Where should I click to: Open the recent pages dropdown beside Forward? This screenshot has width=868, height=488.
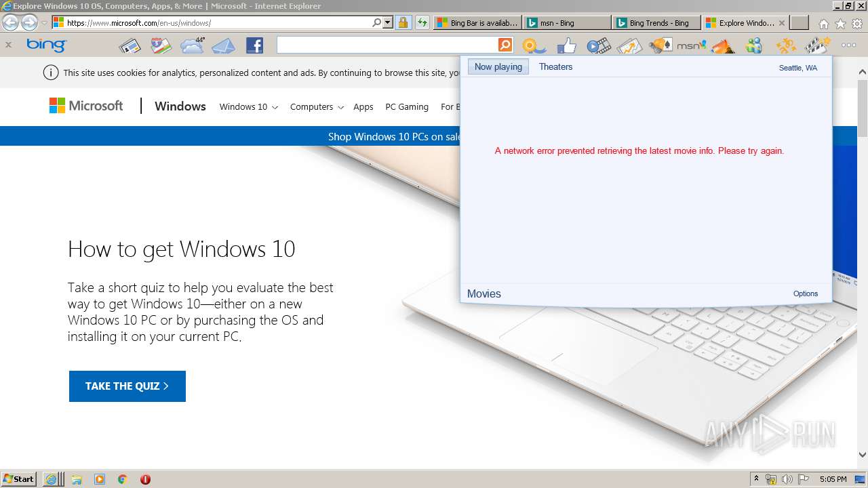[x=44, y=23]
